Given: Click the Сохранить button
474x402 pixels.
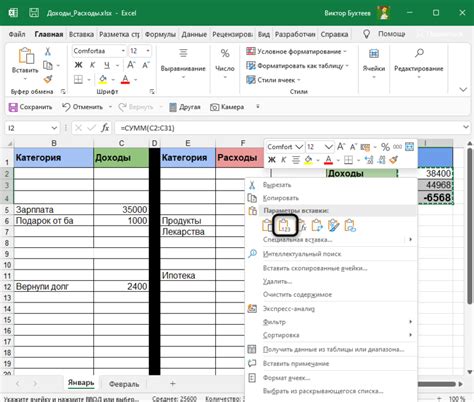Looking at the screenshot, I should tap(31, 107).
